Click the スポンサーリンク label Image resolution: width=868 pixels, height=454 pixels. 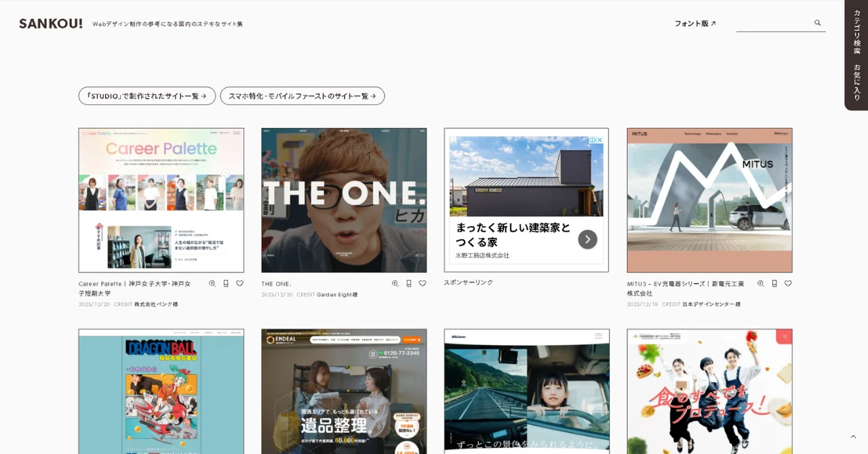click(x=469, y=282)
